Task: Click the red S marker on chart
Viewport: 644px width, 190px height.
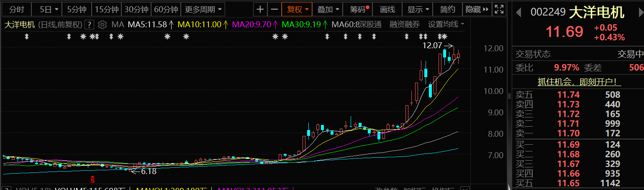Action: (x=93, y=180)
